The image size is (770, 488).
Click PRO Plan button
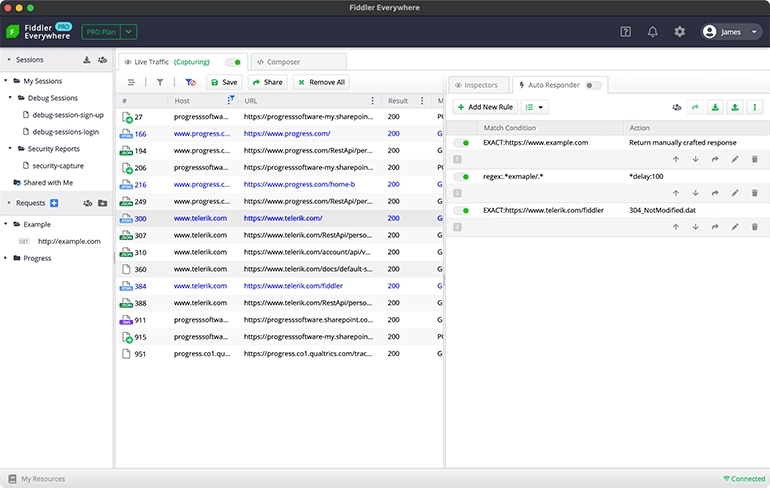[x=101, y=32]
